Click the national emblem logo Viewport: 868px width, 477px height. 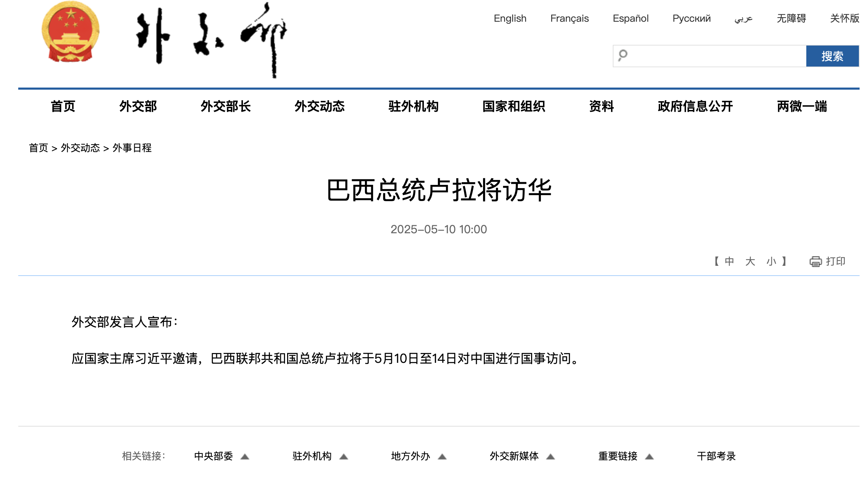click(x=70, y=32)
